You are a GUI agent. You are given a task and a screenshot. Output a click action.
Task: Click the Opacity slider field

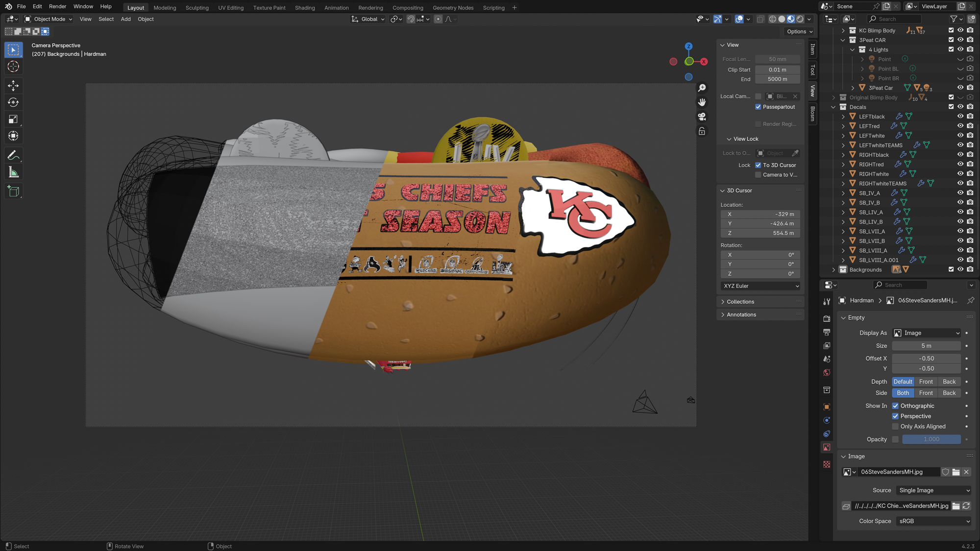pos(931,439)
